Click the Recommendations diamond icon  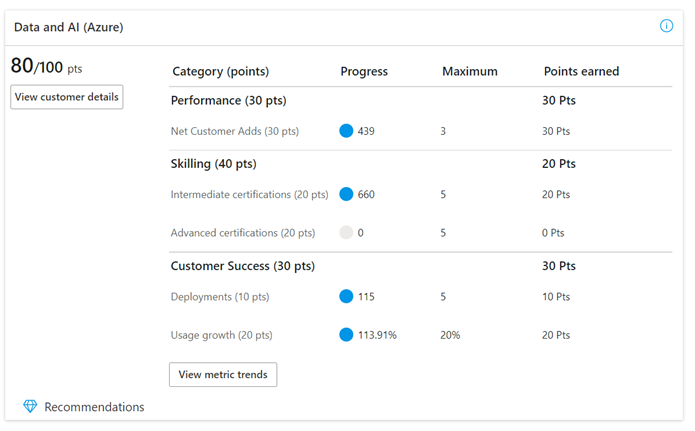pos(30,406)
